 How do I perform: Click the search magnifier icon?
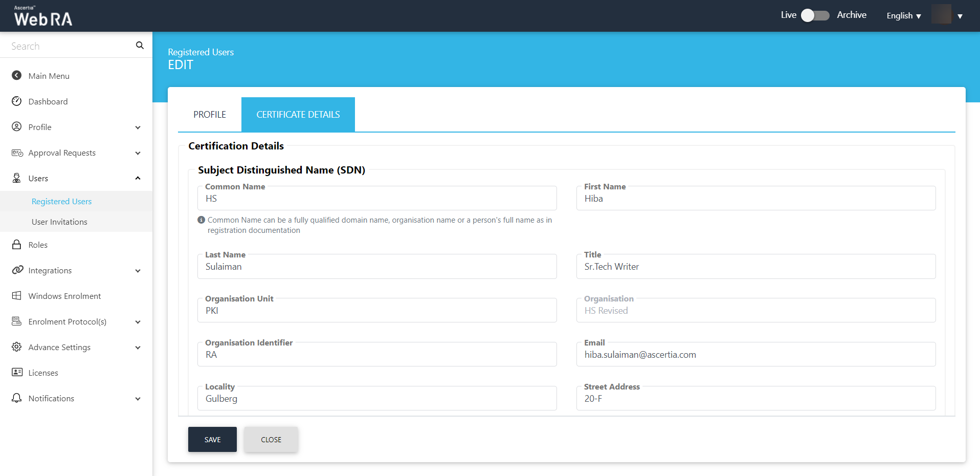(x=140, y=46)
